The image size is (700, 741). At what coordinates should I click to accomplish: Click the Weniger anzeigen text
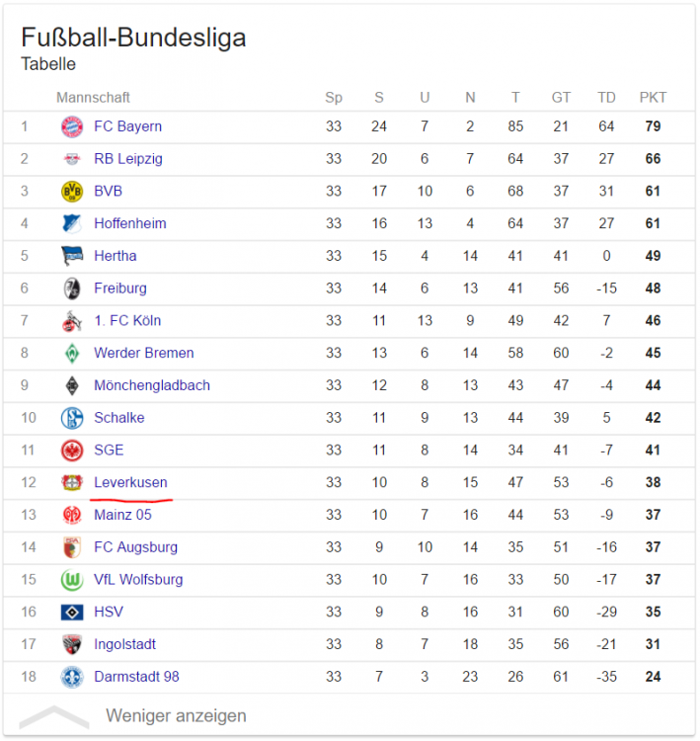click(176, 716)
